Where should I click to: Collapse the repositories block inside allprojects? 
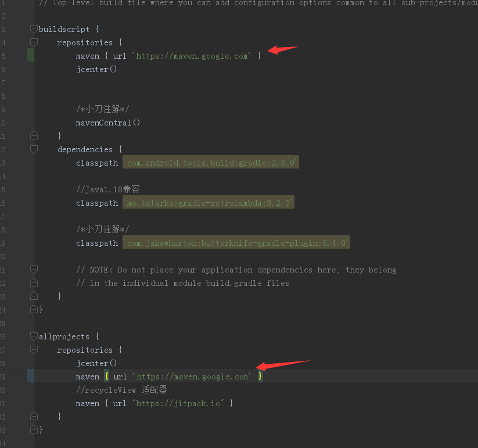click(33, 350)
